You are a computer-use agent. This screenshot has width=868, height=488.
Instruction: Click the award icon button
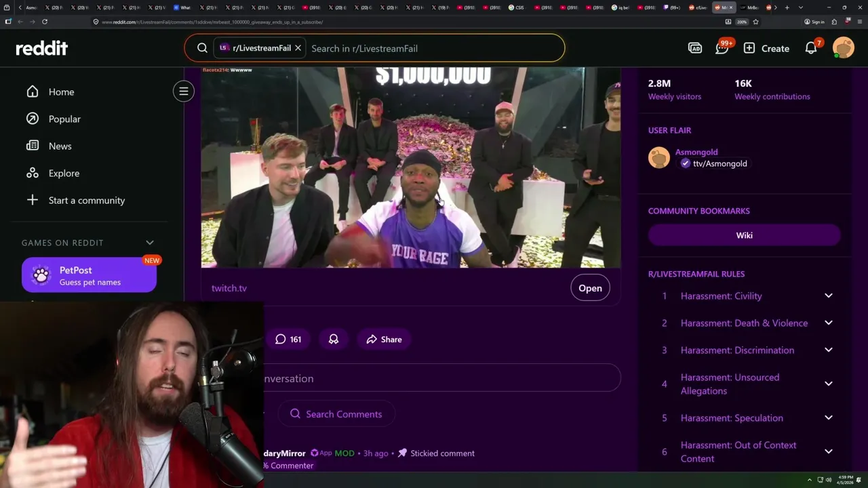[333, 339]
